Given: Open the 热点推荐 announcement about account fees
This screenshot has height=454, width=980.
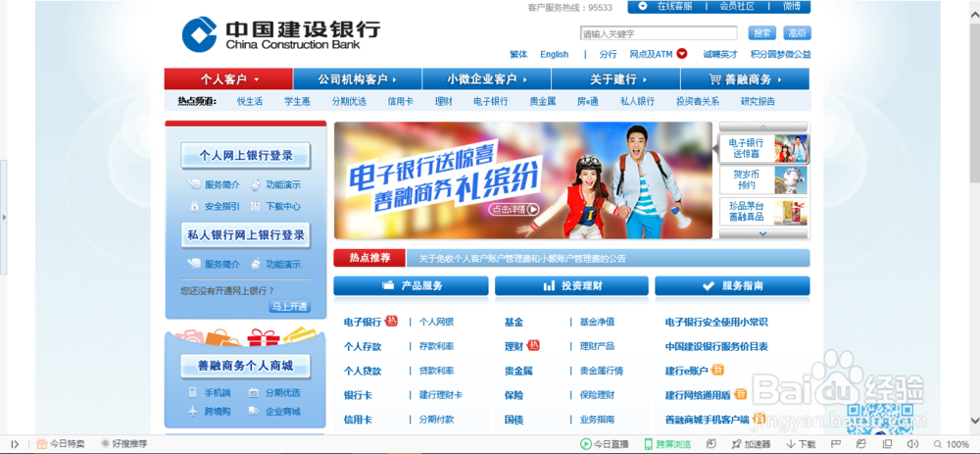Looking at the screenshot, I should [x=522, y=258].
